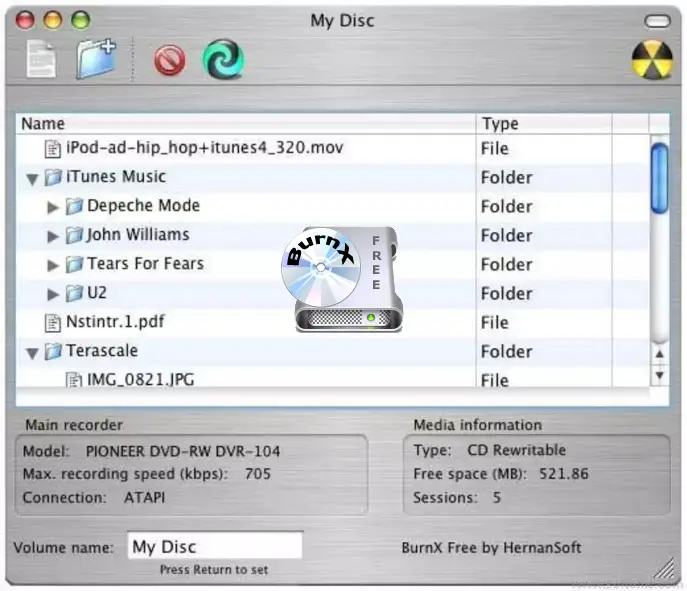
Task: Click the yellow minimize window button
Action: click(53, 20)
